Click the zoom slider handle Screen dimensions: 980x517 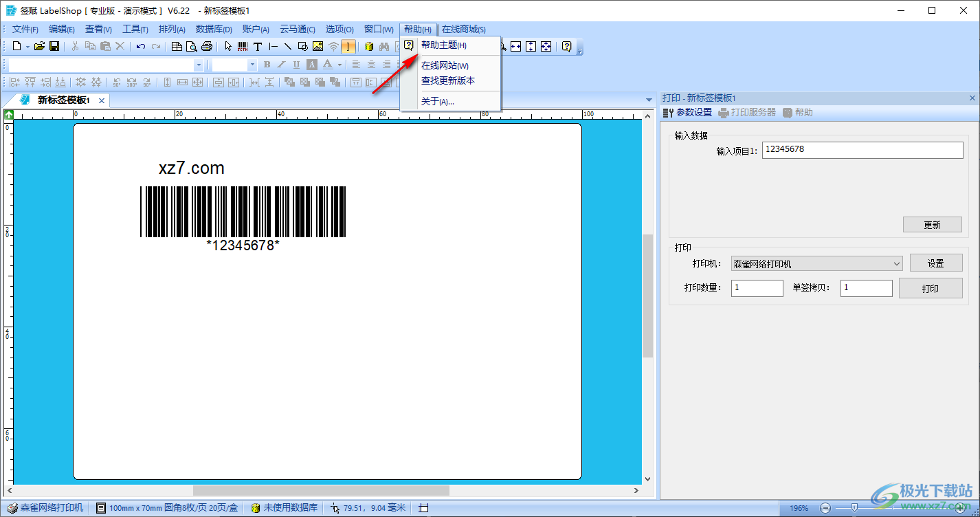(854, 508)
